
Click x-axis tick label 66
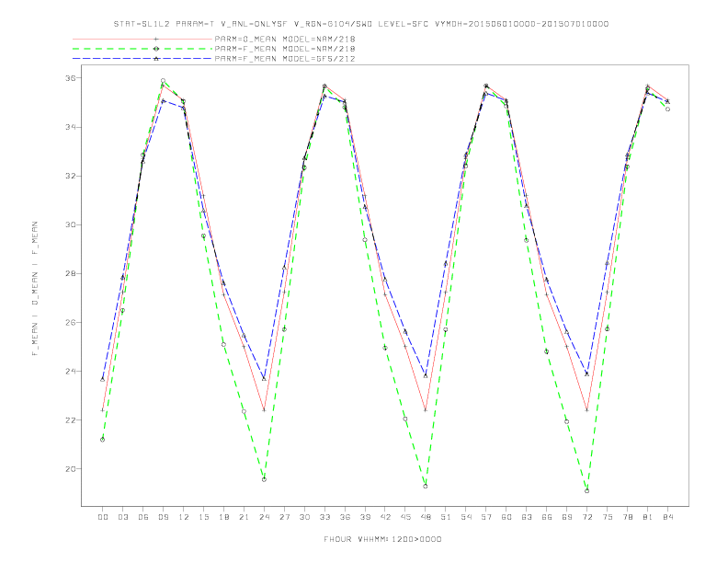547,517
